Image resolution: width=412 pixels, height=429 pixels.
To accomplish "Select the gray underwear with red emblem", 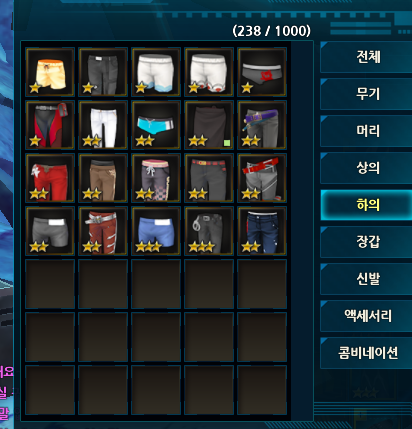I will point(262,72).
